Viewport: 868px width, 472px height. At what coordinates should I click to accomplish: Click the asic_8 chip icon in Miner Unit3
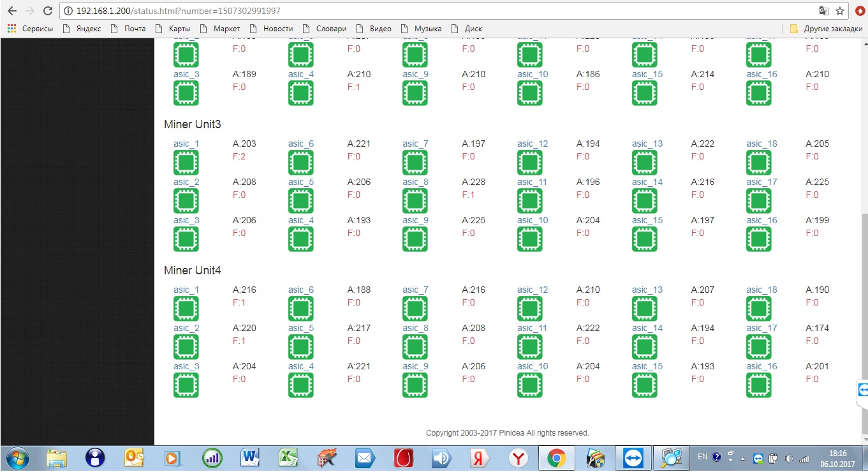pyautogui.click(x=415, y=201)
